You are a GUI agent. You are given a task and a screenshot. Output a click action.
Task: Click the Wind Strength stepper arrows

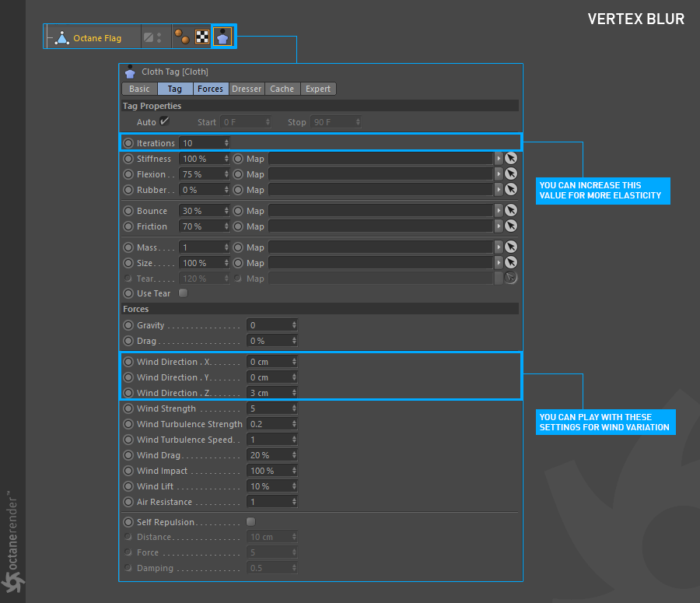(294, 408)
